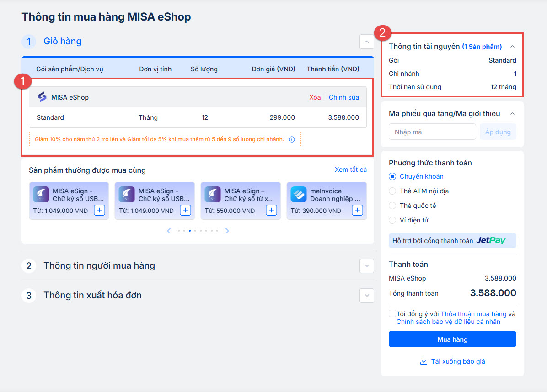Click the Xóa link for MISA eShop

coord(315,97)
